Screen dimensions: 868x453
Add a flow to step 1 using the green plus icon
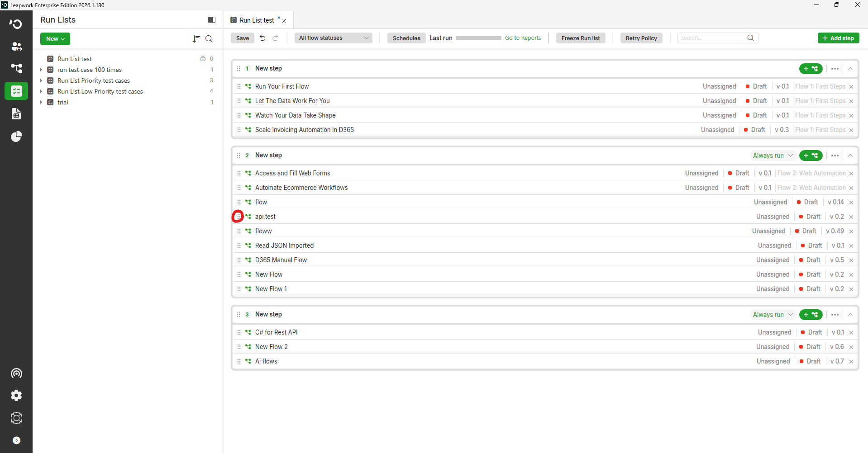pos(811,69)
